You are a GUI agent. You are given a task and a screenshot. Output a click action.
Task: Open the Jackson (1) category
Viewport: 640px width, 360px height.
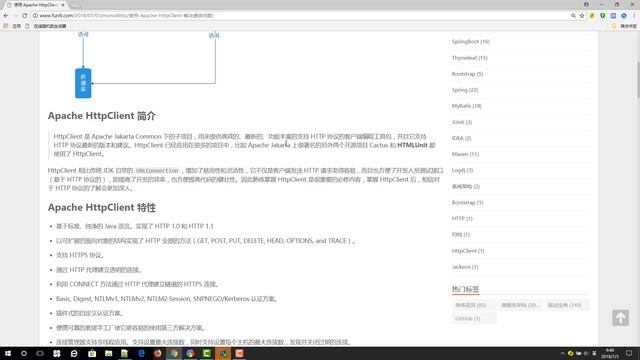pyautogui.click(x=465, y=267)
